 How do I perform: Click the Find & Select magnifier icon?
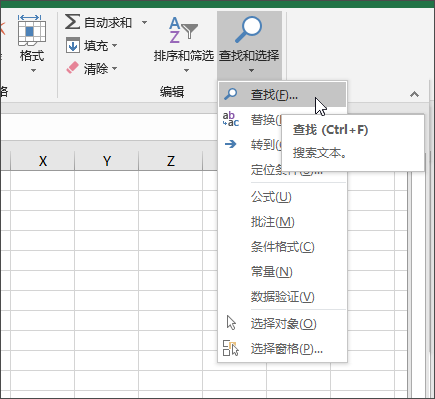pyautogui.click(x=249, y=29)
